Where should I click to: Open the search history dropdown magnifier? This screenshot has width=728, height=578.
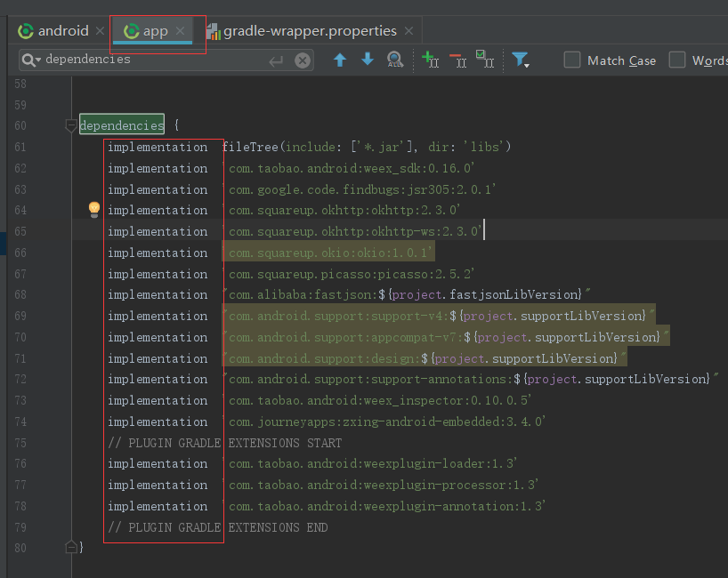30,60
